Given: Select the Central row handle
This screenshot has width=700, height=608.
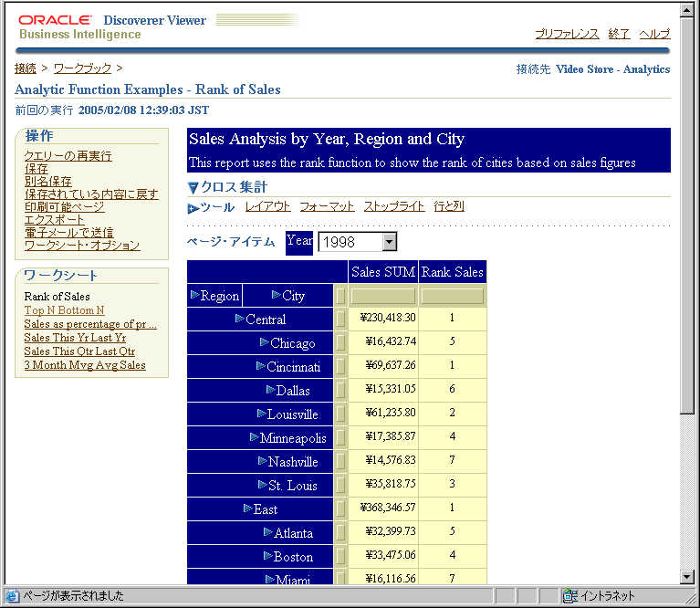Looking at the screenshot, I should pyautogui.click(x=340, y=319).
